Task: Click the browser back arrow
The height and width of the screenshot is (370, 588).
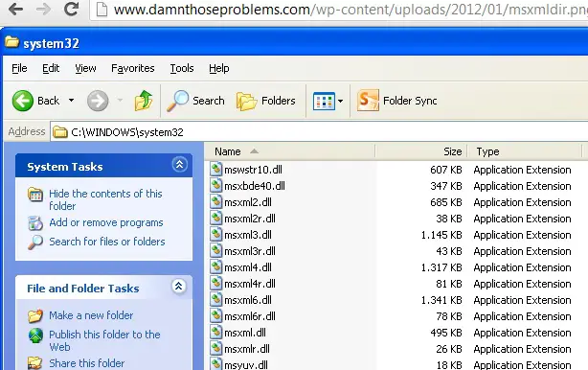Action: (15, 9)
